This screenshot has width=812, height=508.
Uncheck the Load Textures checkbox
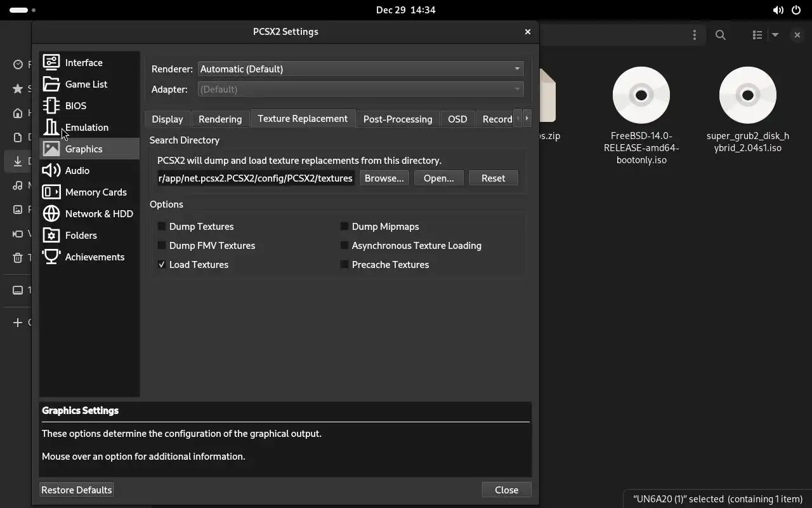tap(162, 264)
